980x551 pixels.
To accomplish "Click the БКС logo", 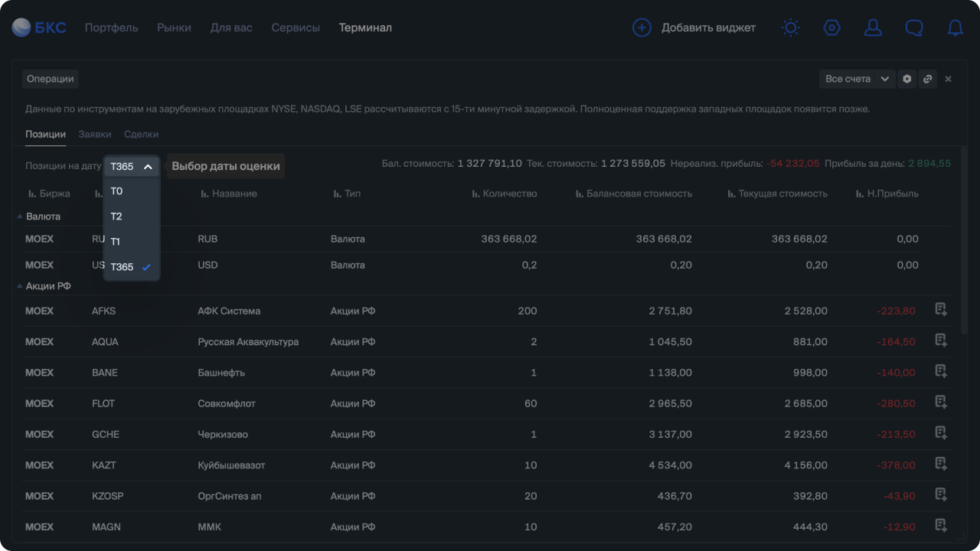I will click(39, 28).
